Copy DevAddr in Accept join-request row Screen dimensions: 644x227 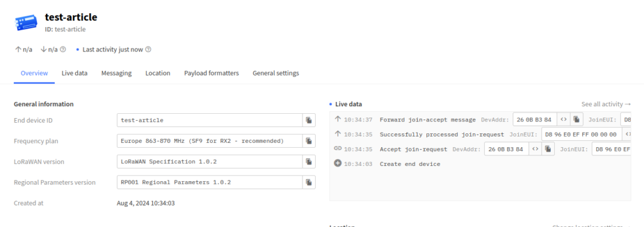(x=548, y=148)
